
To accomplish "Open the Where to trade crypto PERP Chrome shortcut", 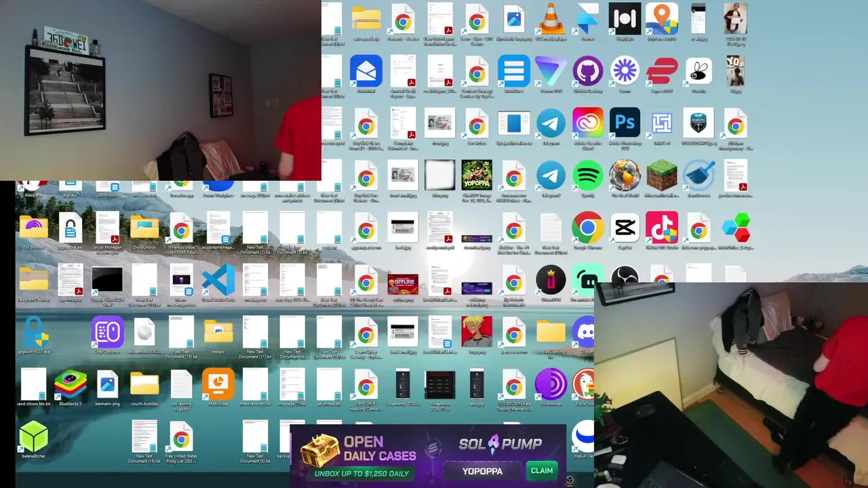I will click(181, 228).
